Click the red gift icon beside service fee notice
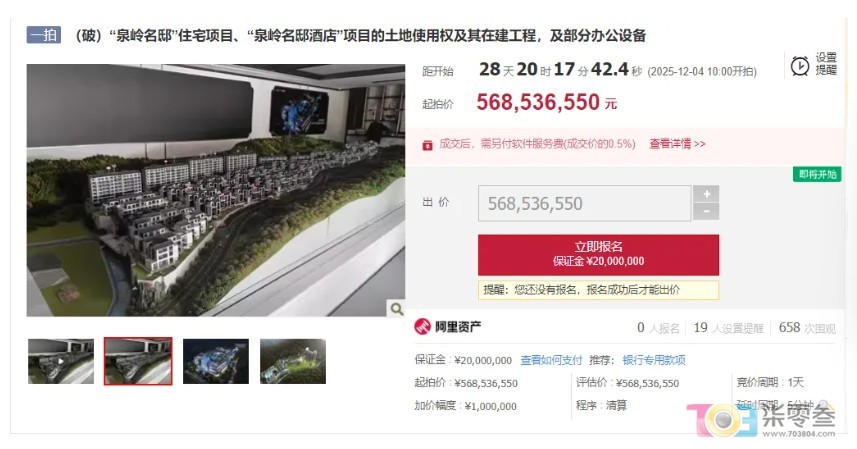 point(427,145)
